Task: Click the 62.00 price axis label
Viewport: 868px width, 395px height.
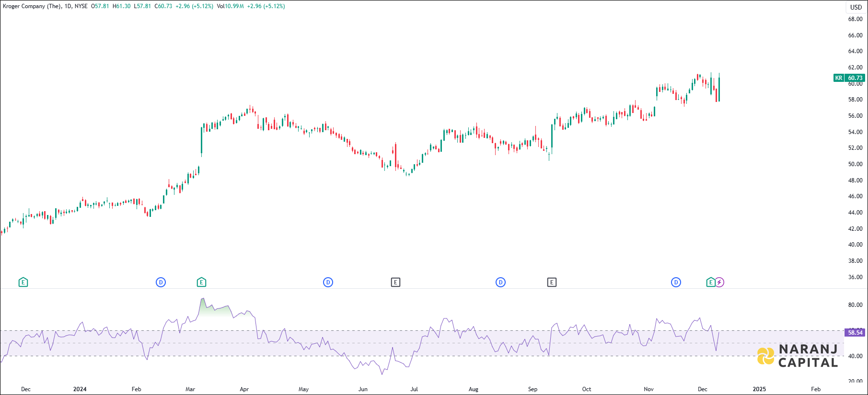Action: 855,68
